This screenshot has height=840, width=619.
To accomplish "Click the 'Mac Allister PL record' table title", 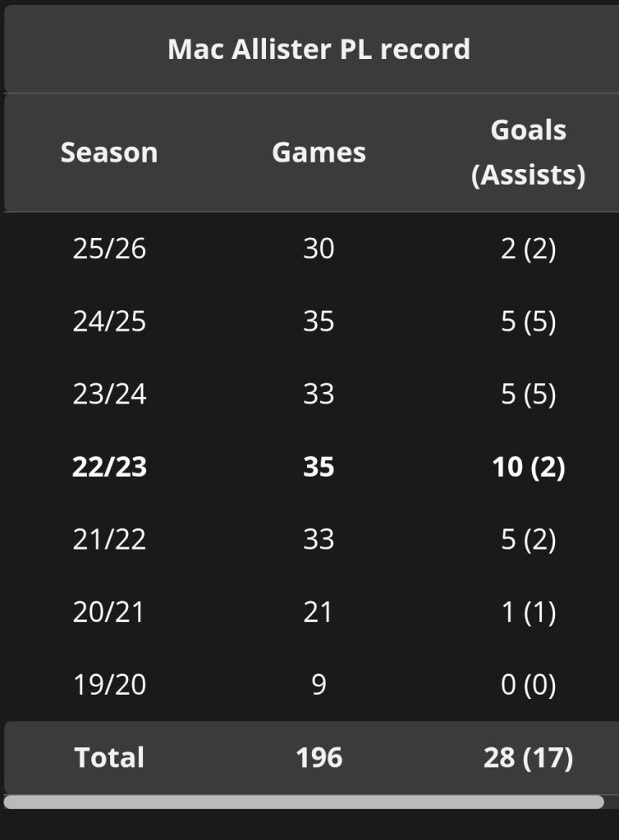I will click(319, 49).
